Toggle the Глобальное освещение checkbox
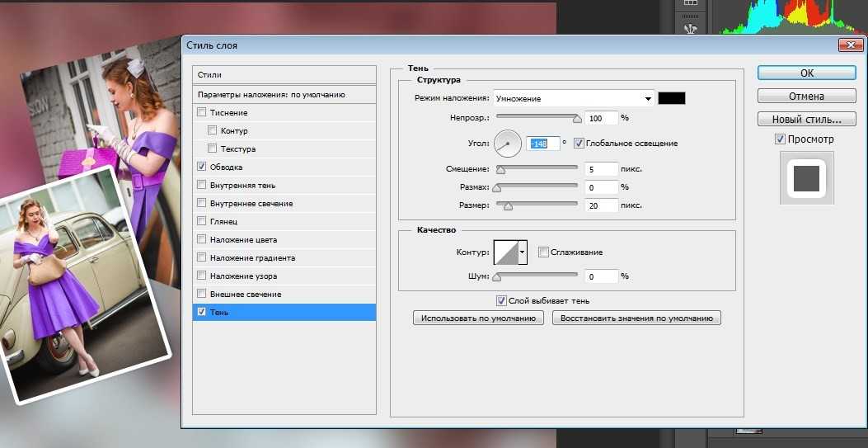This screenshot has width=868, height=448. point(578,143)
